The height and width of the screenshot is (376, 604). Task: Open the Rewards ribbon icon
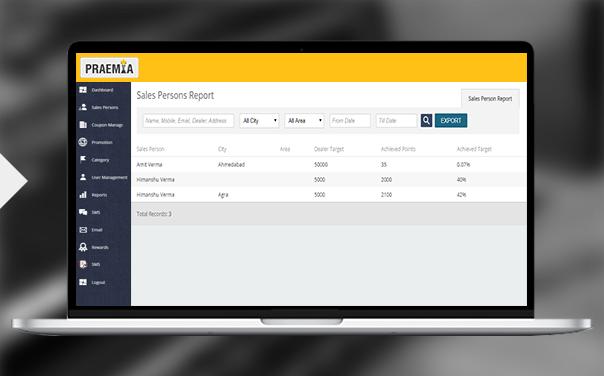(83, 247)
